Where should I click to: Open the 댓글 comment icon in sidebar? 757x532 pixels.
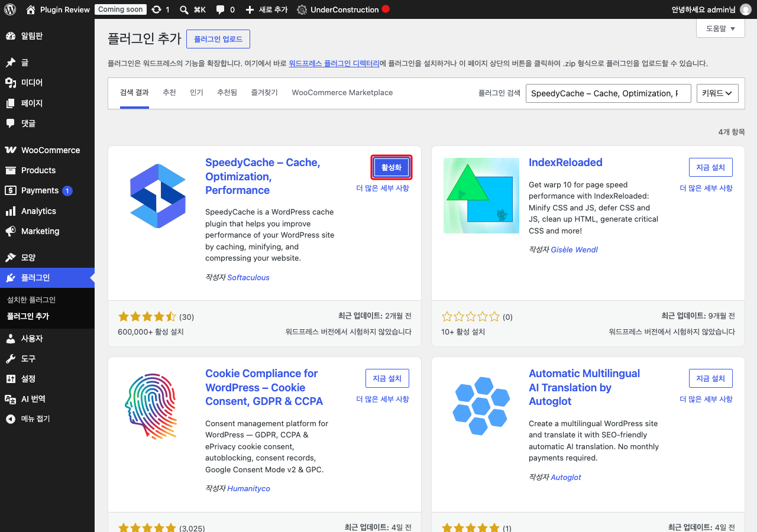[11, 123]
